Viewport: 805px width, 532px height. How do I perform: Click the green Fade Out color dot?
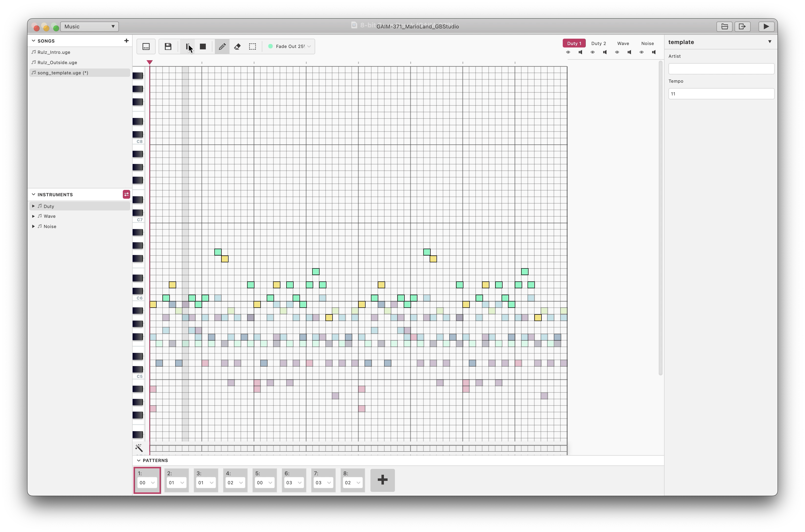pos(270,46)
